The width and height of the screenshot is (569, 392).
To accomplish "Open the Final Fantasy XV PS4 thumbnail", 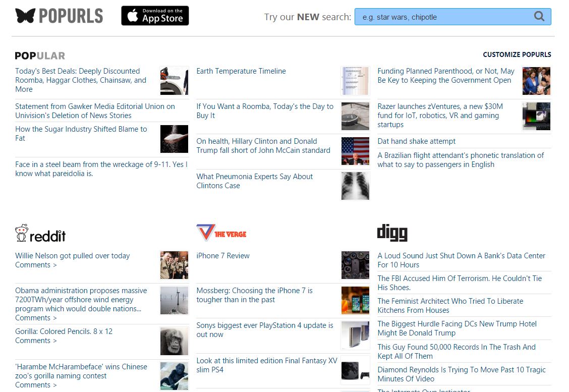I will coord(355,371).
